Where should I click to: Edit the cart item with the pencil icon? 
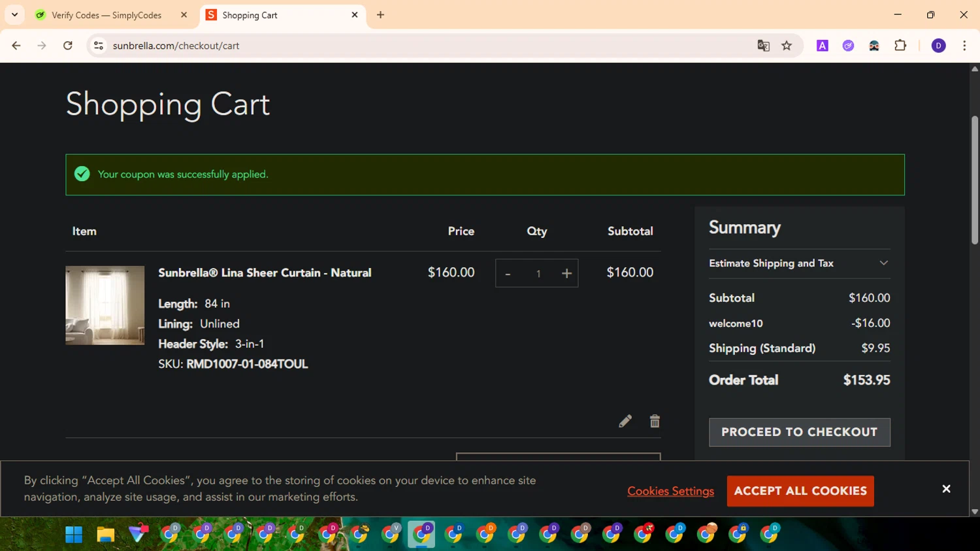point(625,422)
